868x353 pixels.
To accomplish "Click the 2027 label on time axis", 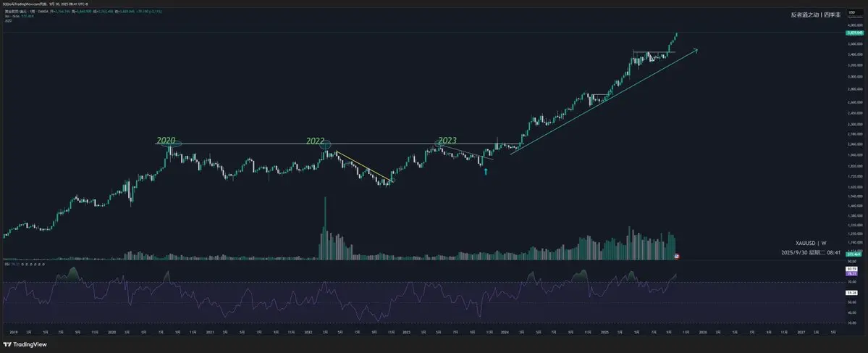I will [801, 332].
